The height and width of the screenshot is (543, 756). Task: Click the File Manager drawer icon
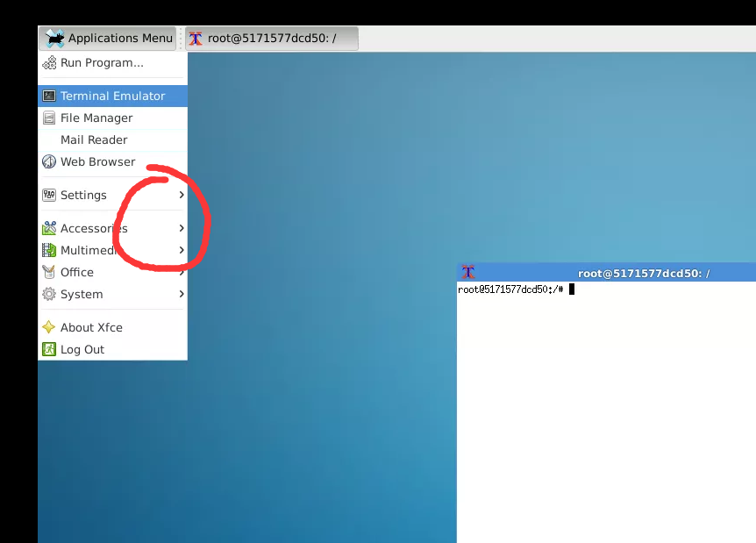(49, 118)
